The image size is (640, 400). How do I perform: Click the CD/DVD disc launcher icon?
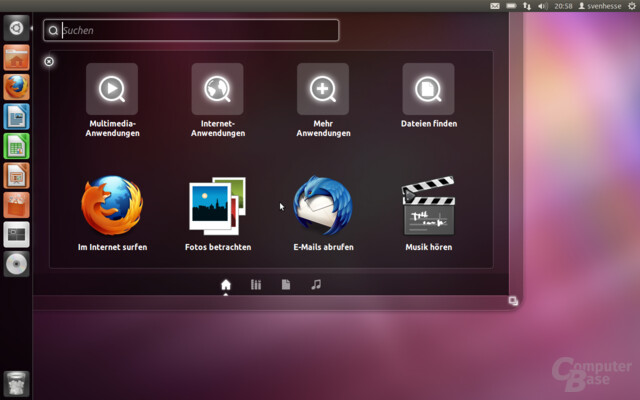16,264
